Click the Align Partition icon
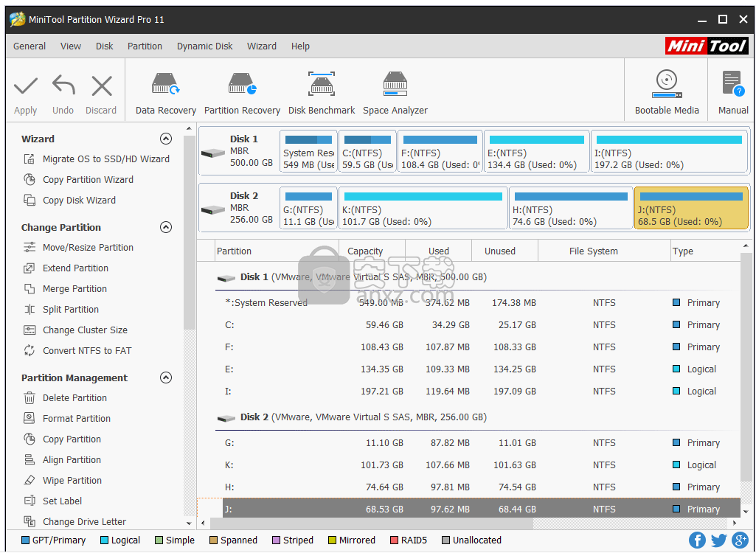Viewport: 756px width, 553px height. pyautogui.click(x=30, y=460)
